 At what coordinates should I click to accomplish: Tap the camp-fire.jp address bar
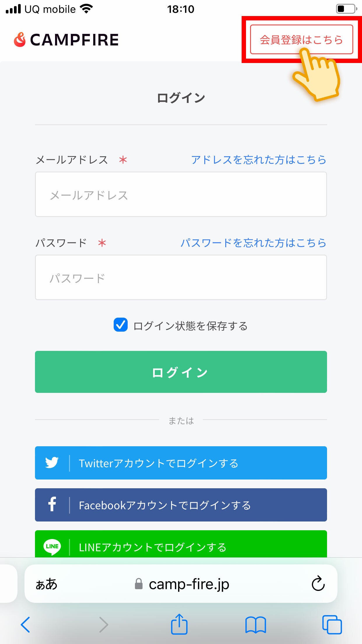pos(189,584)
